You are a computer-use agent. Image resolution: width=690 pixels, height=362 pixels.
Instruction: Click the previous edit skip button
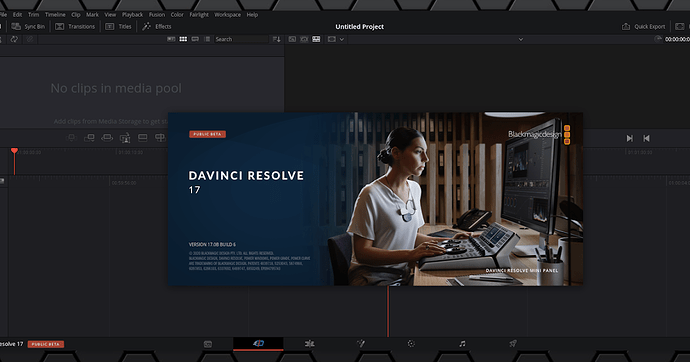(x=646, y=138)
